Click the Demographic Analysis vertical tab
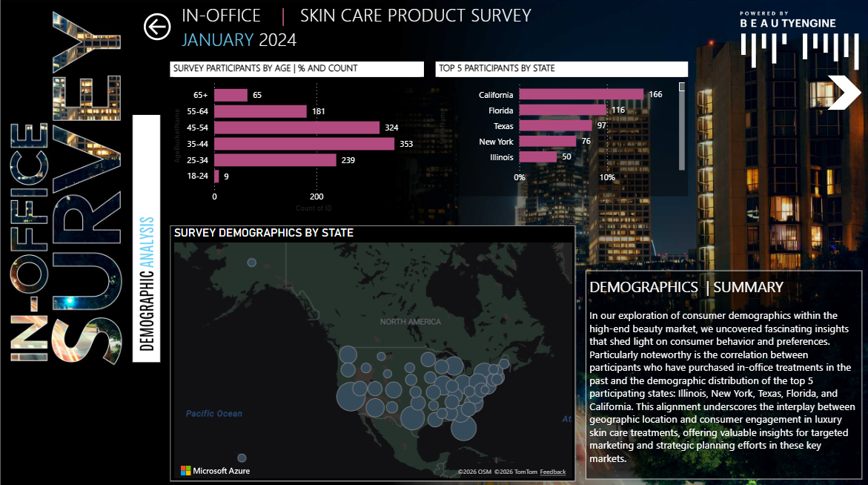Image resolution: width=868 pixels, height=485 pixels. [x=147, y=283]
